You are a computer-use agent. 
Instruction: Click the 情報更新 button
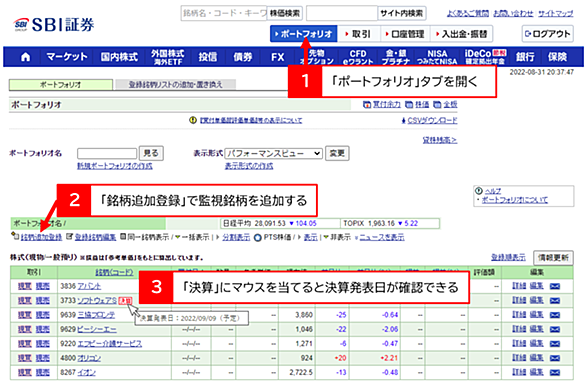(553, 257)
